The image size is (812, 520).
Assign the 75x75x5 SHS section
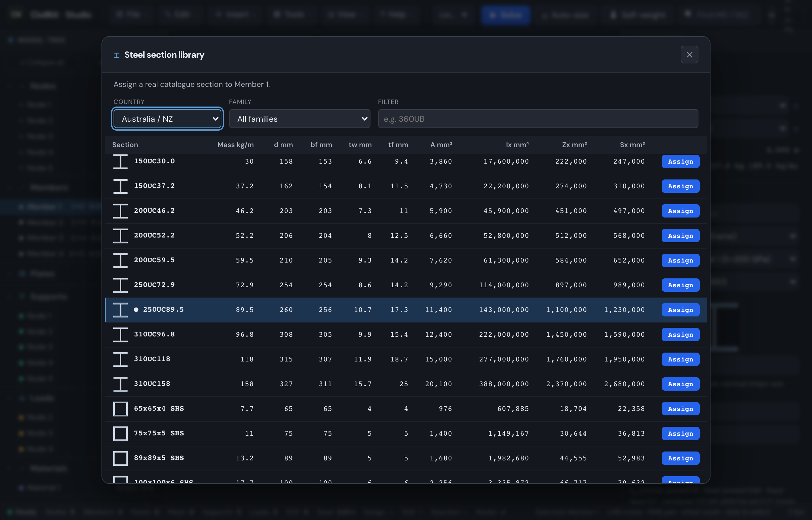click(x=680, y=433)
